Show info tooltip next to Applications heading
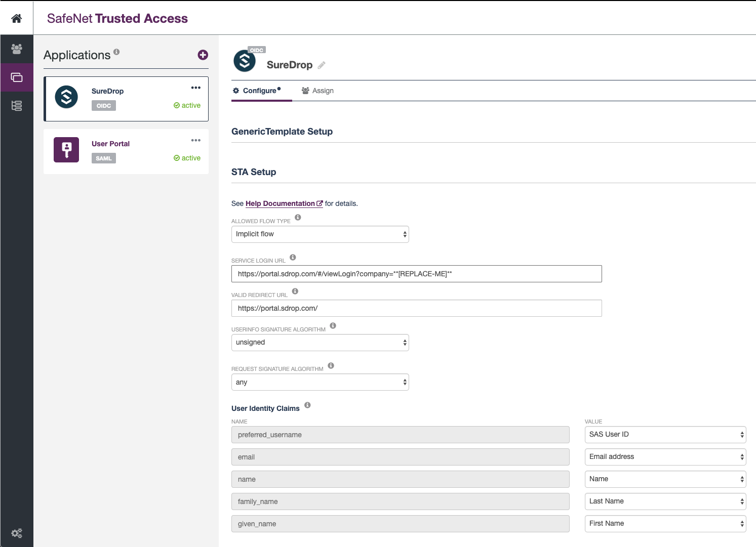The height and width of the screenshot is (547, 756). click(116, 52)
